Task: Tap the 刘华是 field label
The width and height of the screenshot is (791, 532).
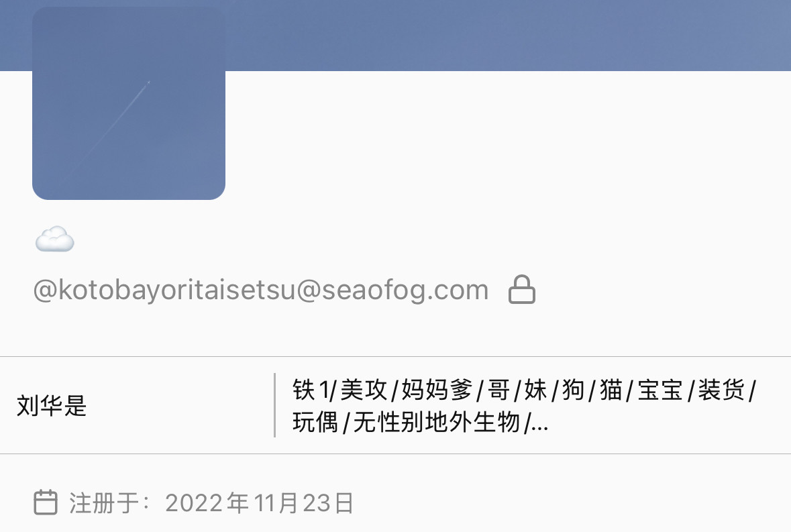Action: click(x=52, y=405)
